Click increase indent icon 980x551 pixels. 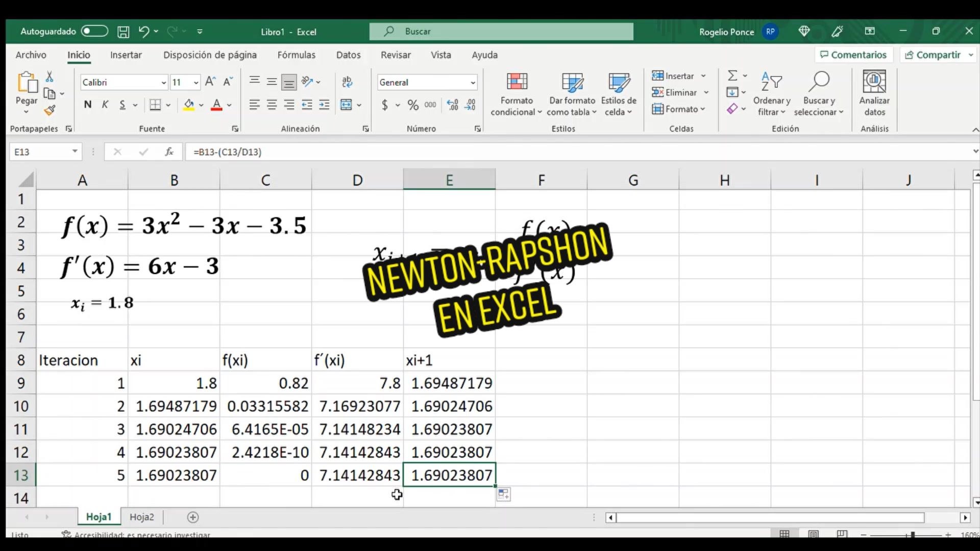[324, 105]
